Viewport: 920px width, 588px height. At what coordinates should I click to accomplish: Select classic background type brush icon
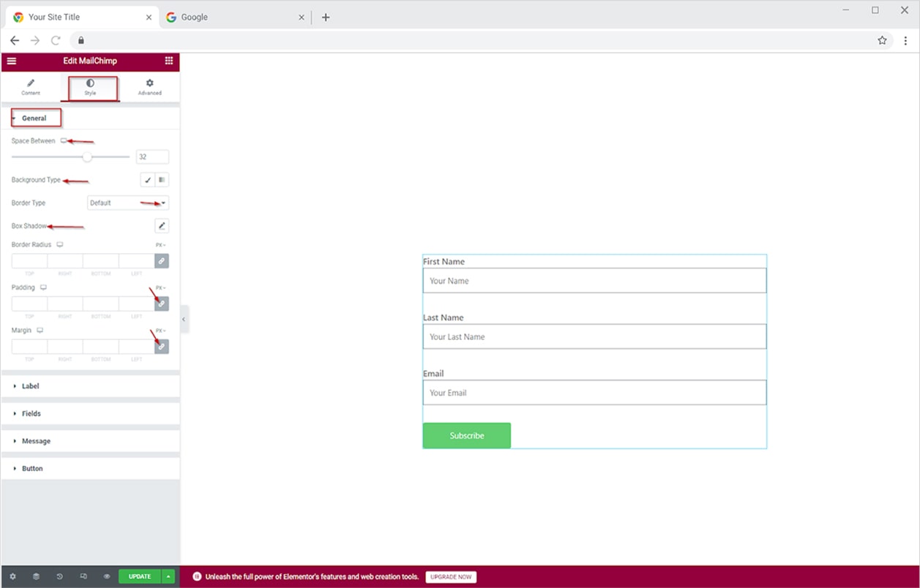click(x=148, y=180)
